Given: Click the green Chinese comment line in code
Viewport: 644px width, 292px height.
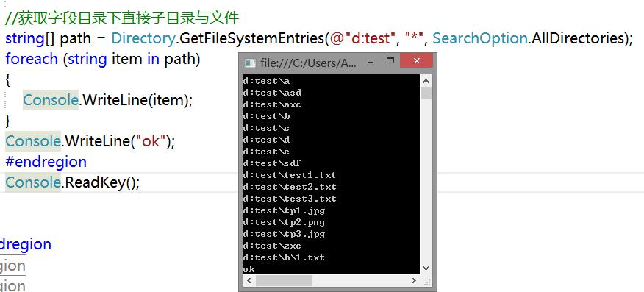Looking at the screenshot, I should click(122, 18).
